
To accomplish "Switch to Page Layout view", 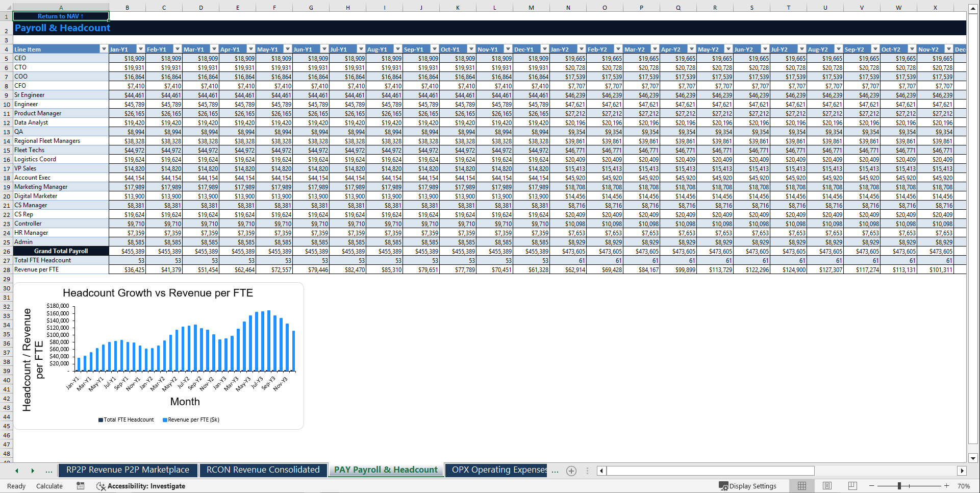I will [827, 486].
